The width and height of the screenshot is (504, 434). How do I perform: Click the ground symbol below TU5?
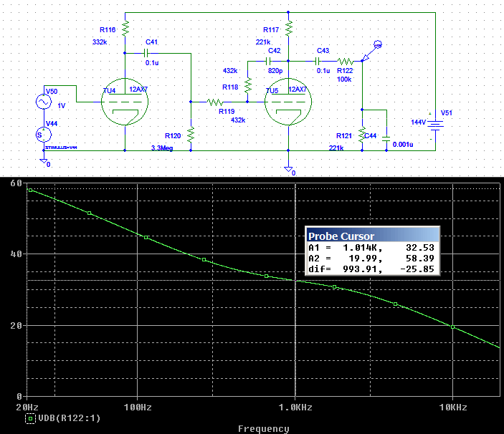289,170
